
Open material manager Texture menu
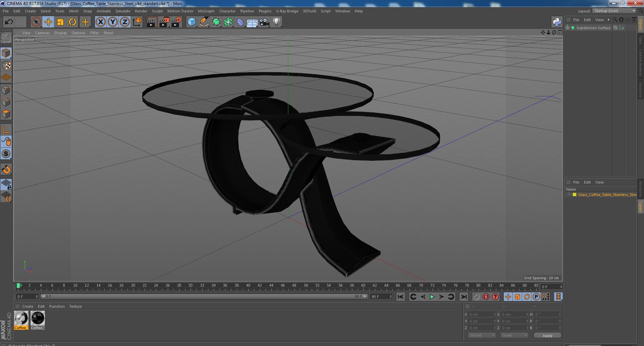click(x=76, y=306)
